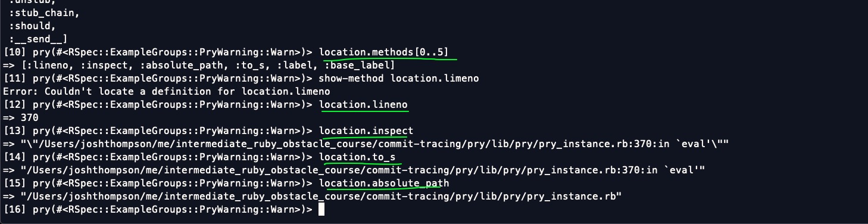
Task: Click the show-method location.limeno command text
Action: 399,78
